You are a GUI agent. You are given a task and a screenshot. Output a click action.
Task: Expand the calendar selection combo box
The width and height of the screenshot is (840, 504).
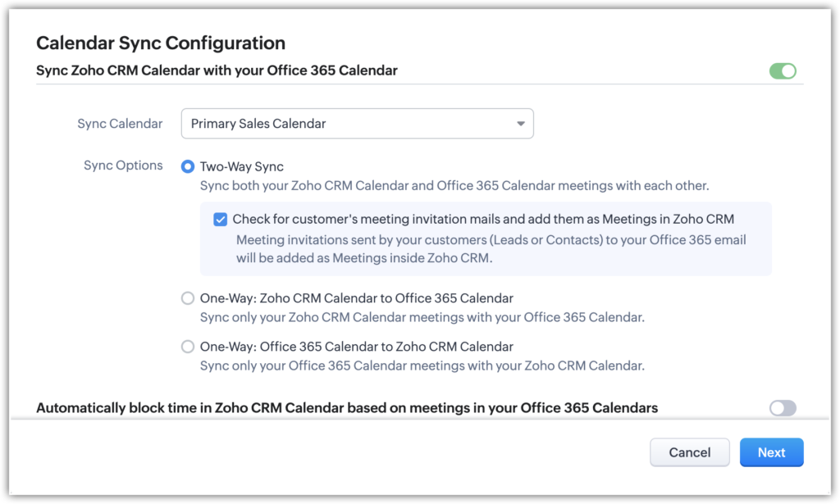(357, 123)
